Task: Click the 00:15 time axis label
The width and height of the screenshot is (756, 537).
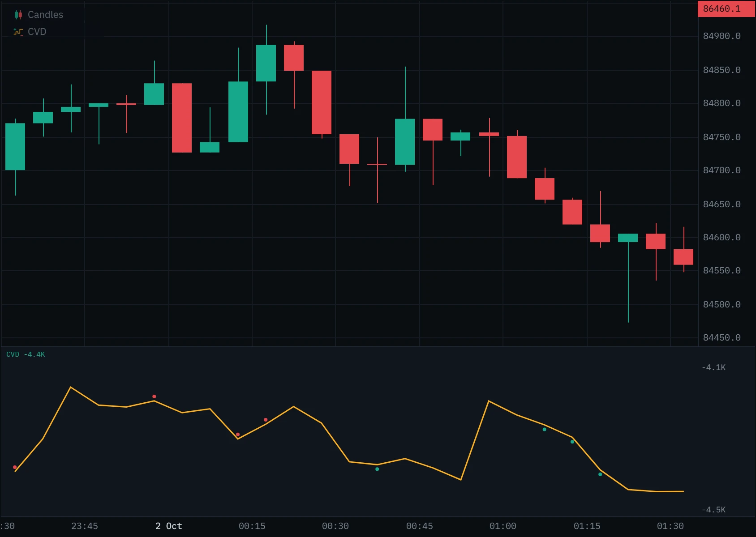Action: click(x=252, y=526)
